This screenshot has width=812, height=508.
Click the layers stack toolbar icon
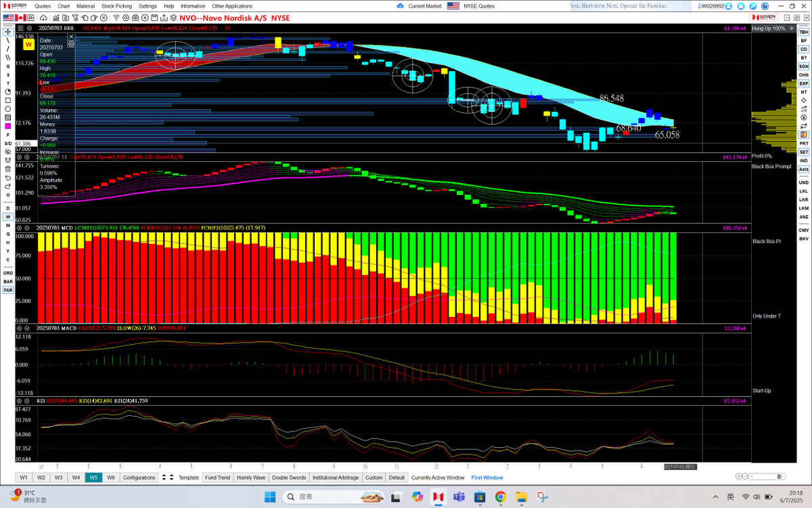[x=173, y=18]
